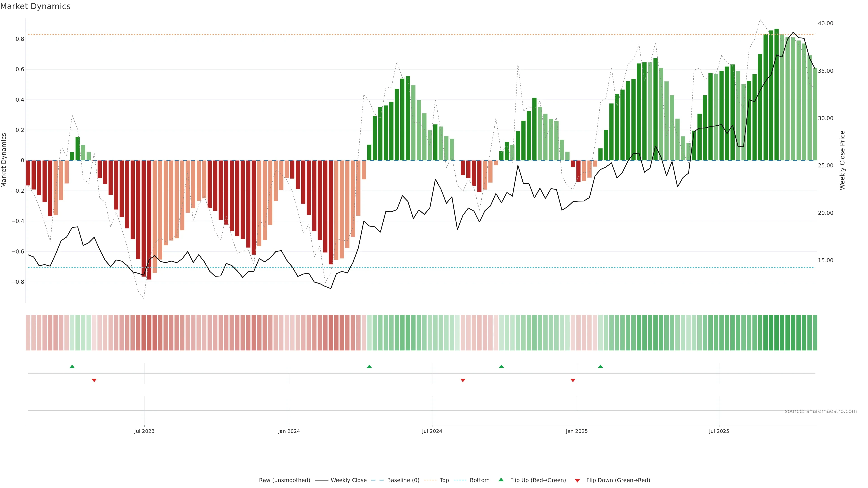
Task: Click the Jul 2024 axis label
Action: pyautogui.click(x=432, y=431)
